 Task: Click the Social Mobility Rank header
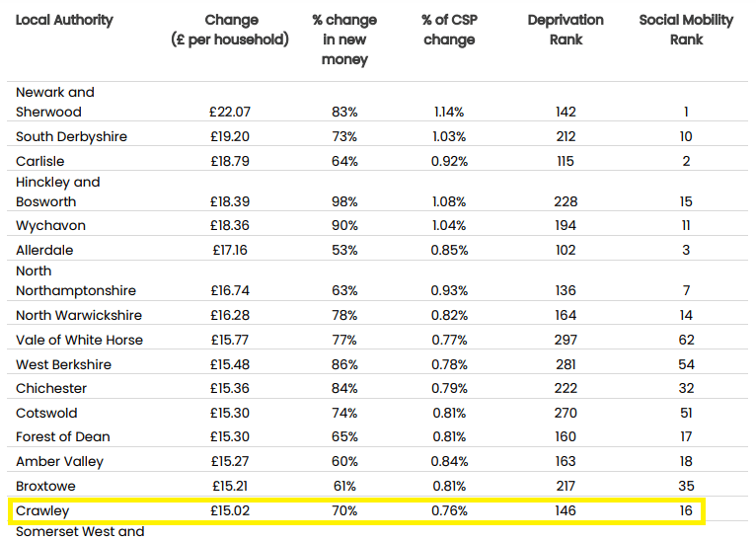[686, 30]
